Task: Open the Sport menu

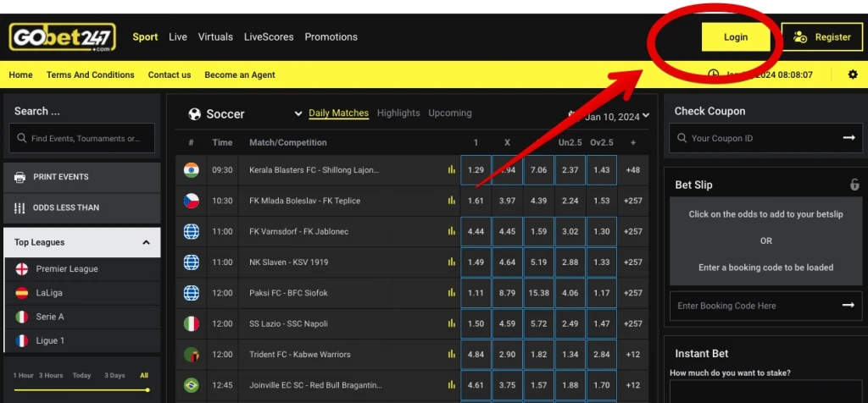Action: point(145,37)
